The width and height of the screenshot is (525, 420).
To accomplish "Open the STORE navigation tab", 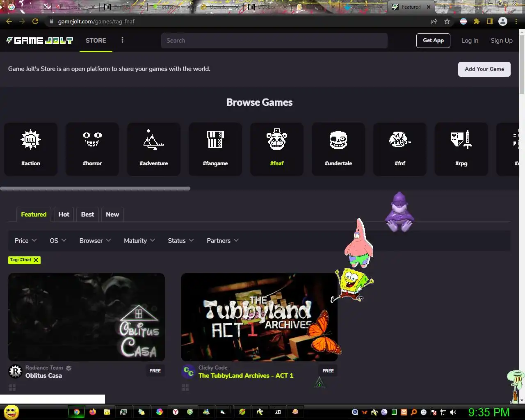I will (96, 40).
